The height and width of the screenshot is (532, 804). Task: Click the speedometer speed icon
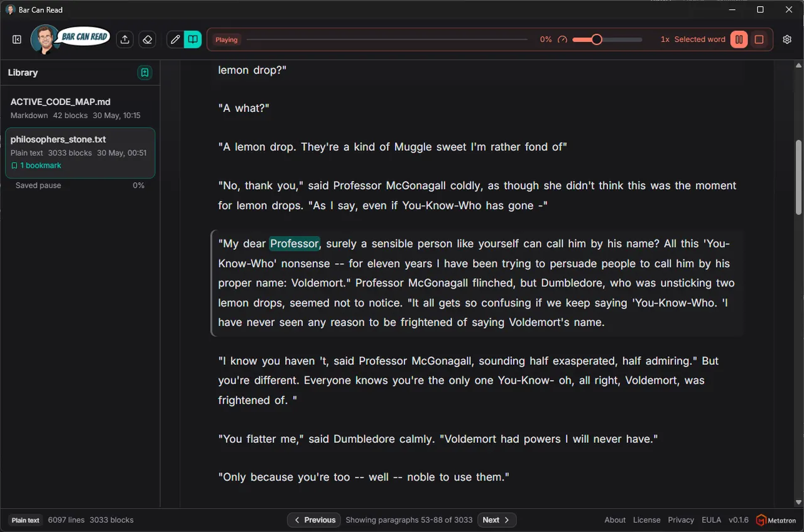coord(562,40)
